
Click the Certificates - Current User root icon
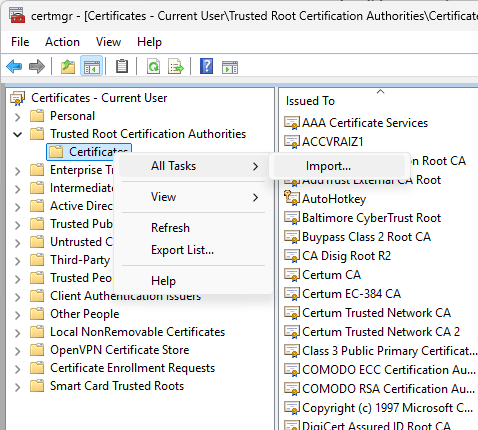coord(18,98)
